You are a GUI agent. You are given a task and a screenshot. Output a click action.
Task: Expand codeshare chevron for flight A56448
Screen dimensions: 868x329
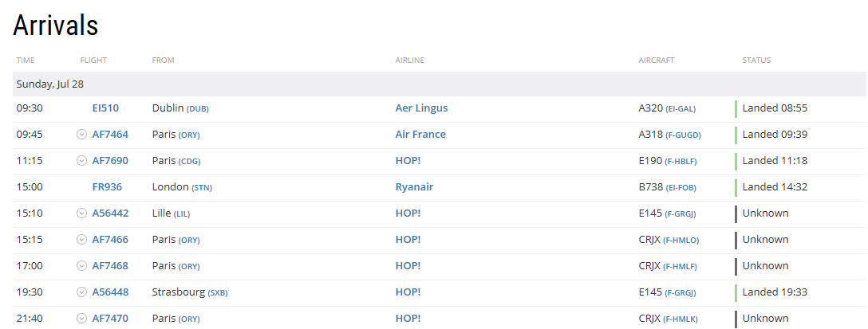click(x=82, y=292)
